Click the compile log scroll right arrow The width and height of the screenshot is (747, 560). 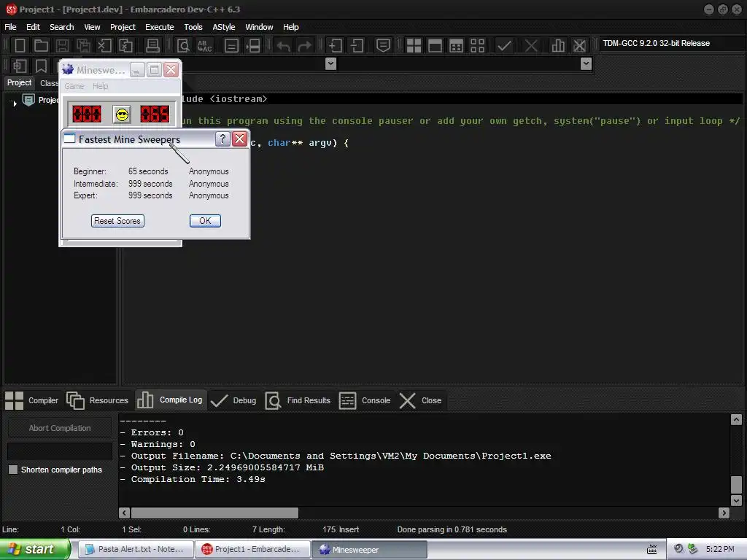coord(724,513)
